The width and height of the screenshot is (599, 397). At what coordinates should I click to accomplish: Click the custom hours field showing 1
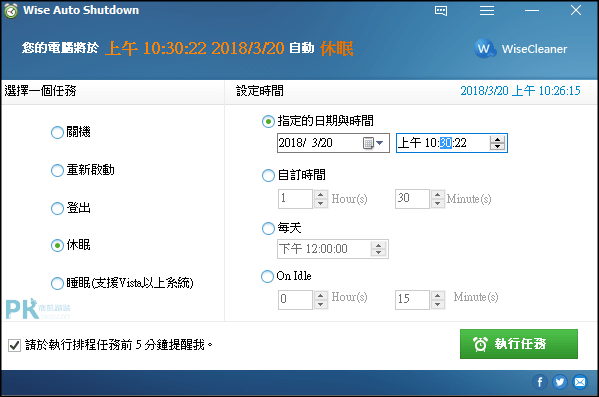[295, 199]
